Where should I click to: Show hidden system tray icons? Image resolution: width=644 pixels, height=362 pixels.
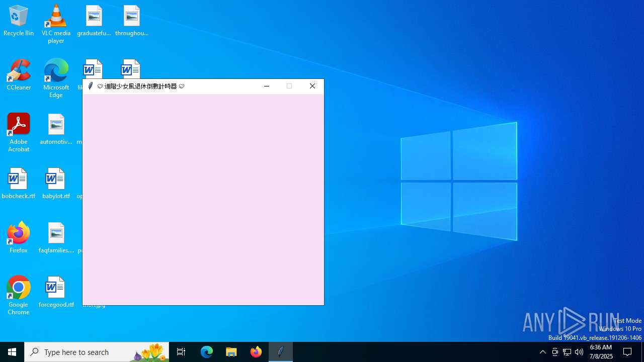click(543, 352)
